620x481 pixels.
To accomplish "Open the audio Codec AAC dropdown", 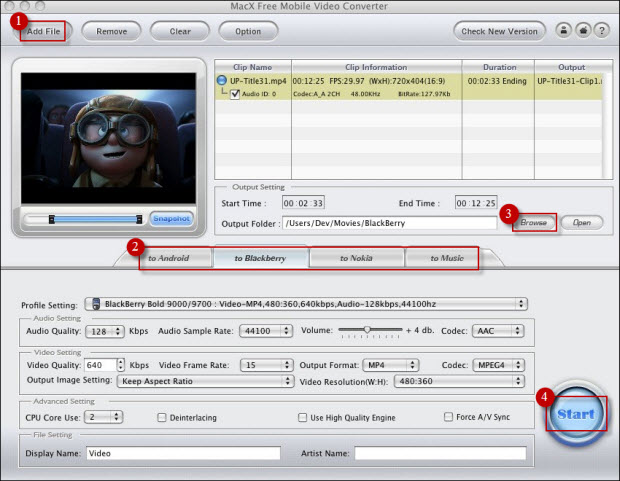I will point(498,331).
